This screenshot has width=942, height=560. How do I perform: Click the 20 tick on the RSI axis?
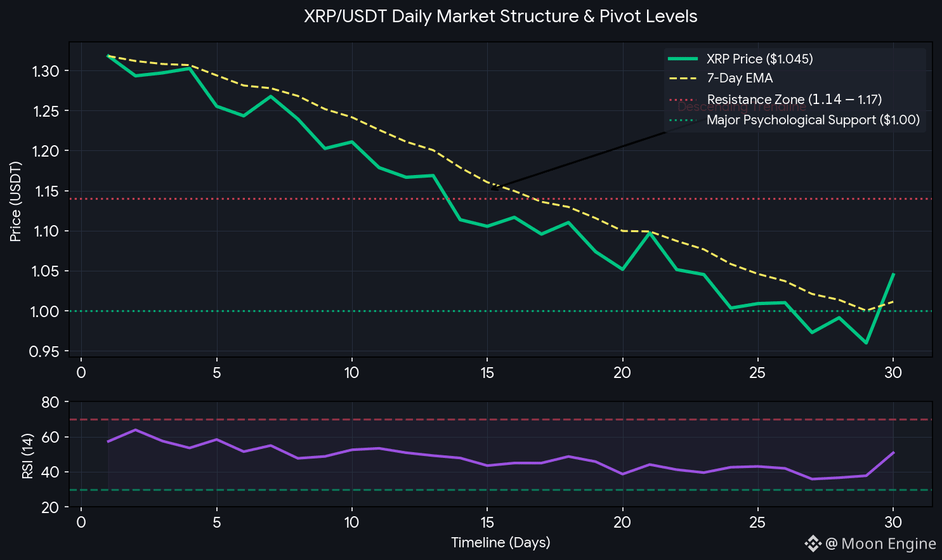click(x=51, y=507)
